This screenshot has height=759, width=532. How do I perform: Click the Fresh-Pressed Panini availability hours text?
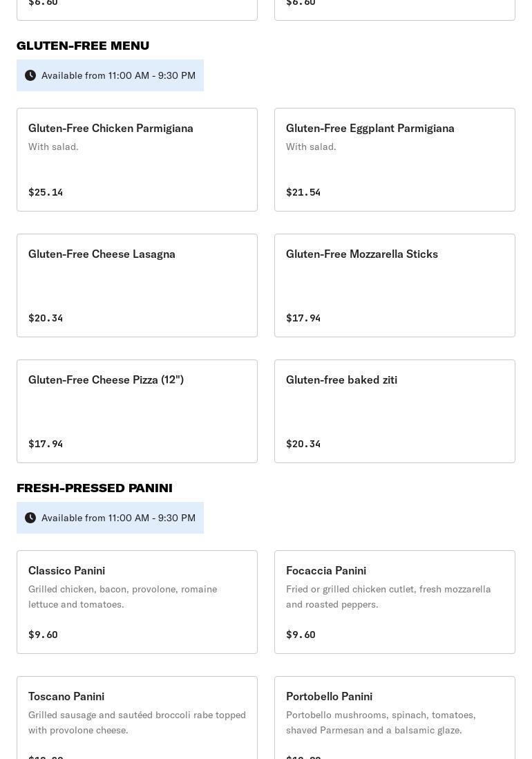[x=118, y=518]
